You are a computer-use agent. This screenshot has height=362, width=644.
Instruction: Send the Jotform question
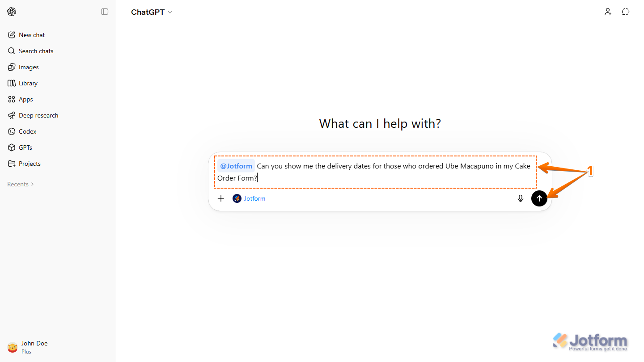click(539, 198)
